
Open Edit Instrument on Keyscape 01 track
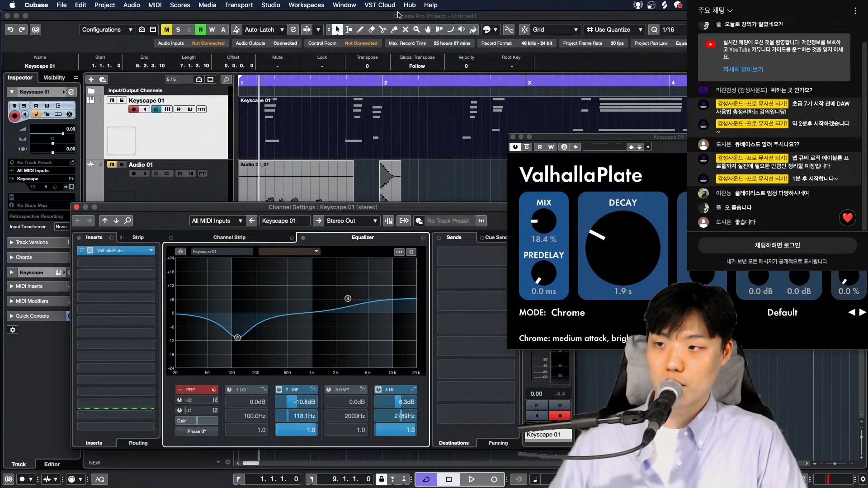click(x=167, y=109)
